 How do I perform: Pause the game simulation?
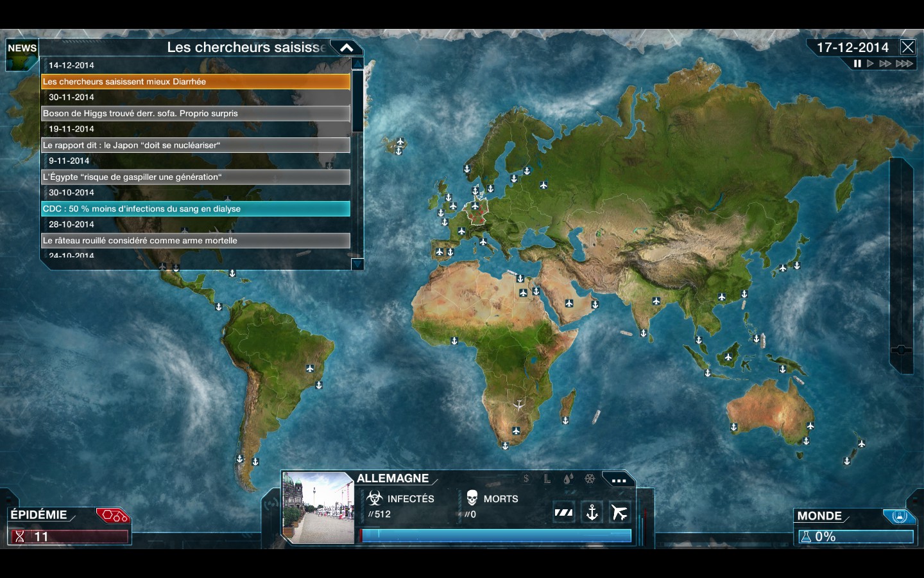coord(857,64)
